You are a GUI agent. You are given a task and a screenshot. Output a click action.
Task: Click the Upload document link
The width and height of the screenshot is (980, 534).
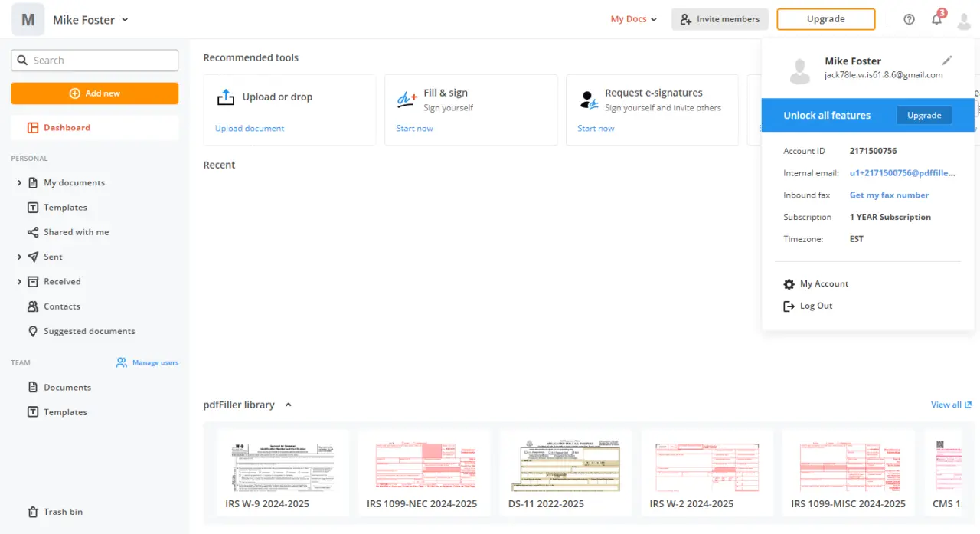pyautogui.click(x=250, y=129)
